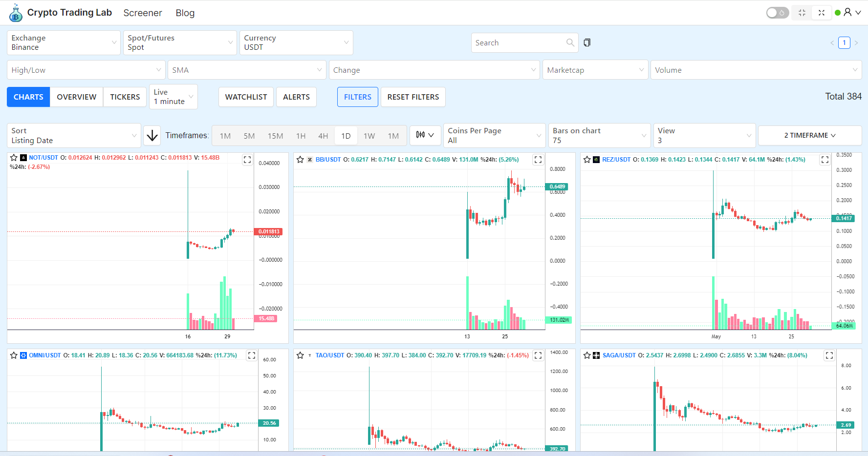The image size is (868, 456).
Task: Click the OMNI coin logo icon
Action: point(23,355)
